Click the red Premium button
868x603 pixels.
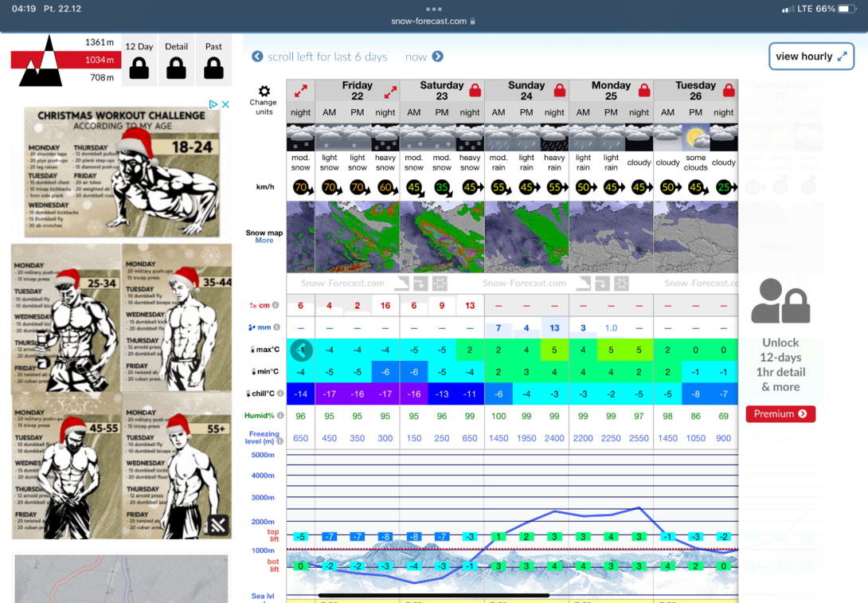(780, 413)
